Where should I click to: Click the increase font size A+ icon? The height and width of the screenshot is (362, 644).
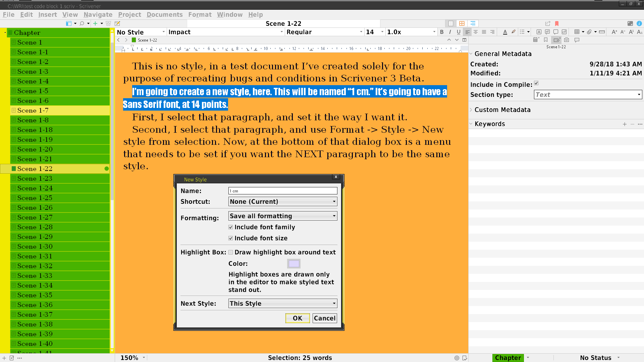click(614, 32)
